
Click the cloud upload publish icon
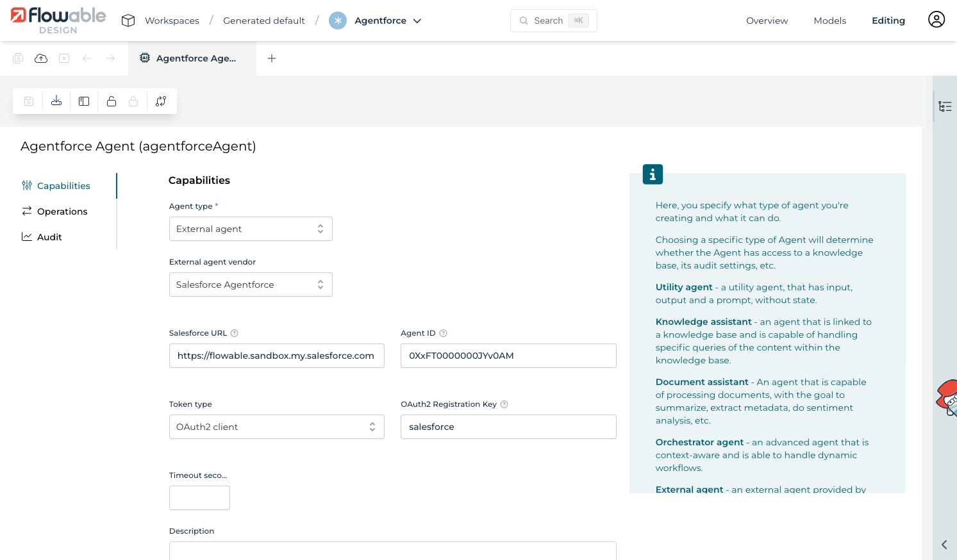41,58
